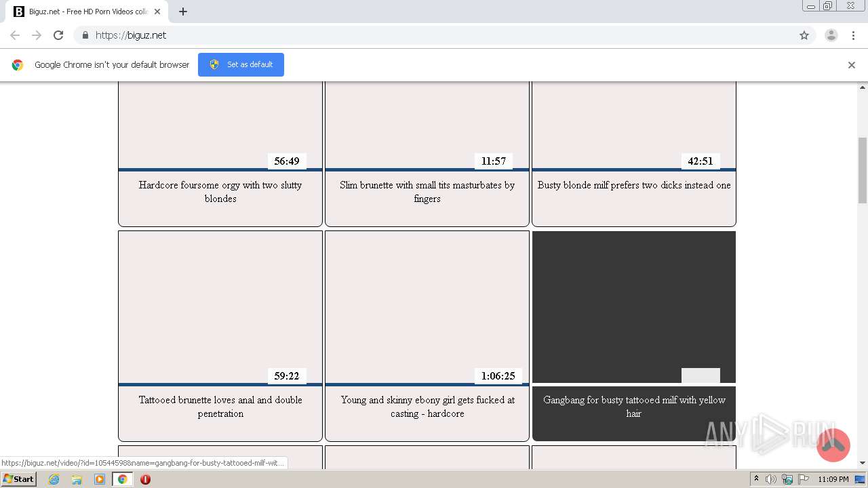Click the title link under the 56:49 video
868x488 pixels.
coord(220,192)
